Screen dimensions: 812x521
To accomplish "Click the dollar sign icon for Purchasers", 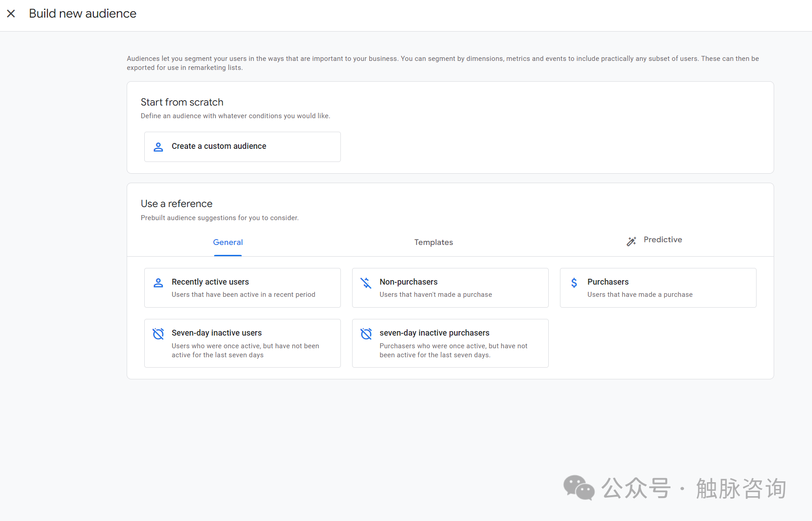I will (574, 283).
